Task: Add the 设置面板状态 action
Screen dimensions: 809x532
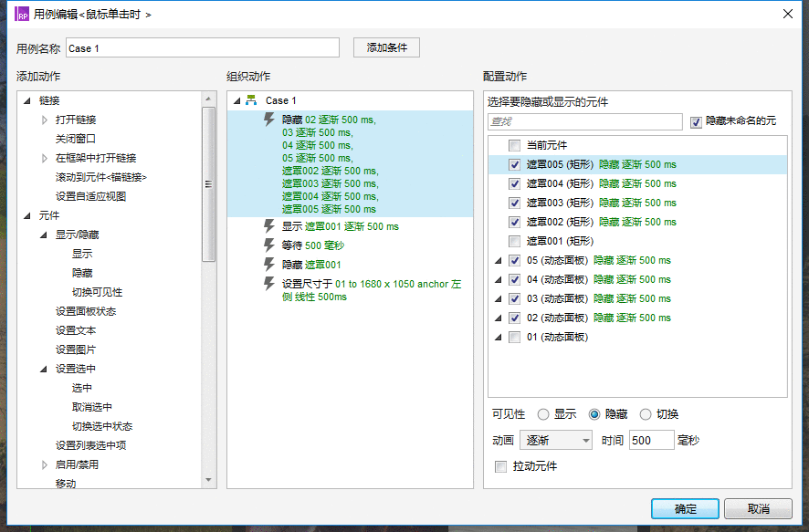Action: click(86, 311)
